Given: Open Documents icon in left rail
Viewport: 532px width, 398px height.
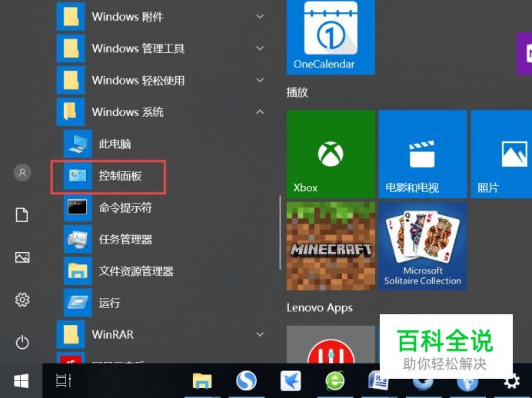Looking at the screenshot, I should coord(22,215).
